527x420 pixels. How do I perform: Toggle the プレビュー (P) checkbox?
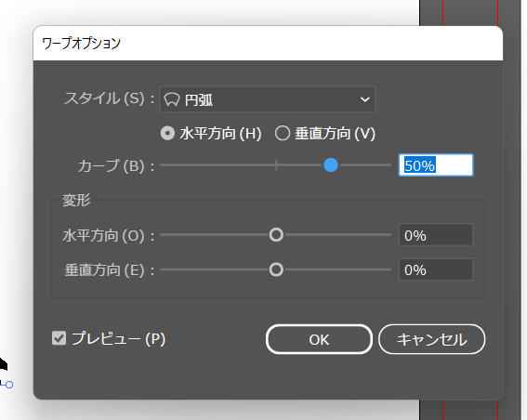point(59,338)
